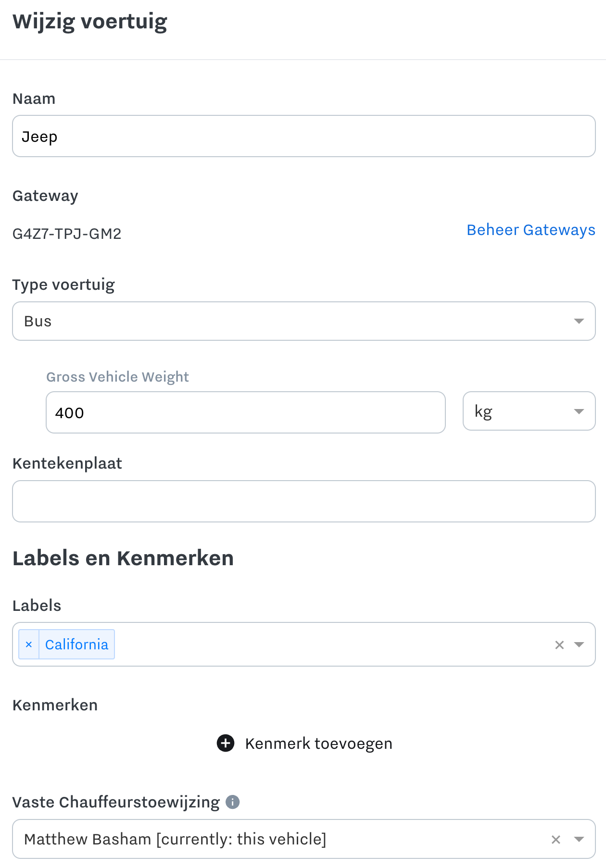The height and width of the screenshot is (868, 606).
Task: Open the Vaste Chauffeurstoewijzing info tooltip
Action: [233, 802]
